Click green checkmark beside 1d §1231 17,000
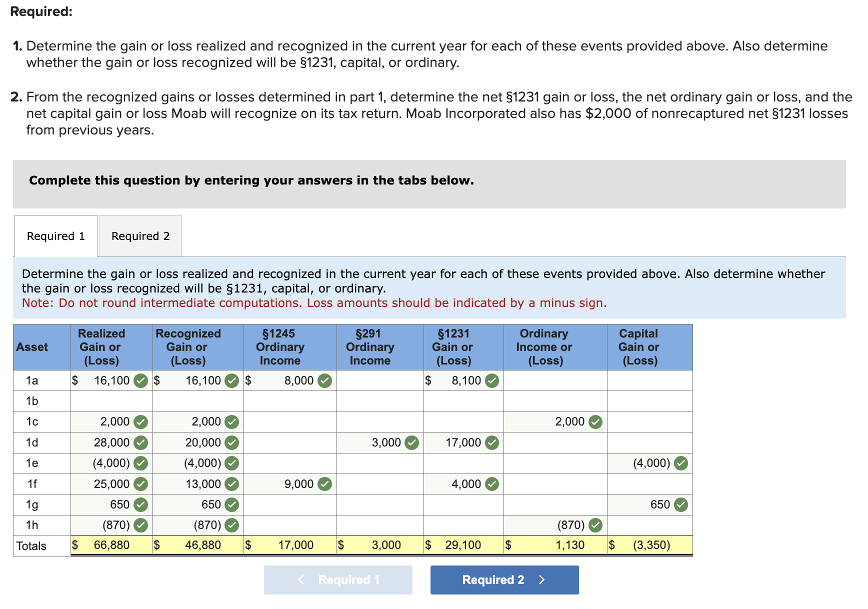This screenshot has height=609, width=868. (x=492, y=443)
